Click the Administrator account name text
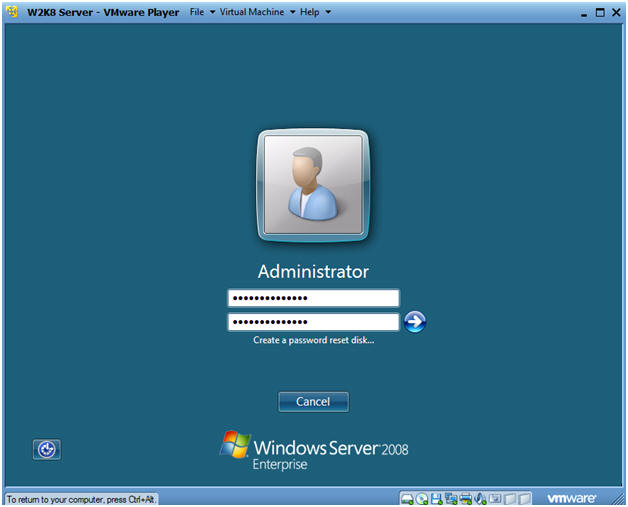Screen dimensions: 628x507 [x=313, y=272]
